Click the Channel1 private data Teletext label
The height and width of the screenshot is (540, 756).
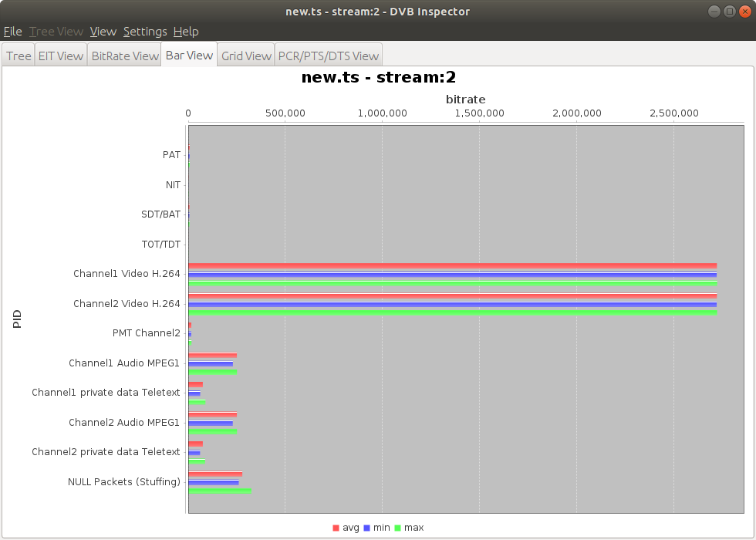point(106,393)
